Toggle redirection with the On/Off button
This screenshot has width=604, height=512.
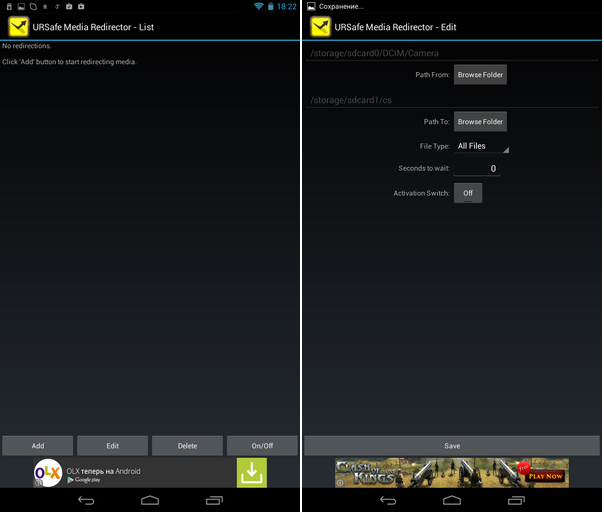262,446
